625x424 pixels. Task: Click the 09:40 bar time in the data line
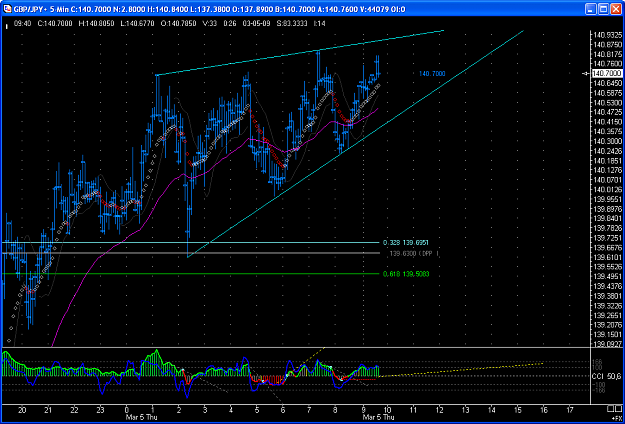pos(22,24)
